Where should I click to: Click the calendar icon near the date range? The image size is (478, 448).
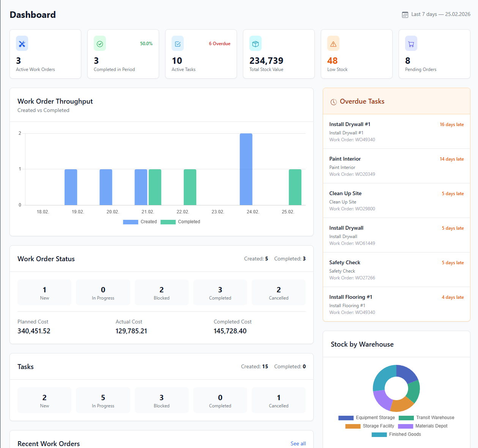point(405,14)
